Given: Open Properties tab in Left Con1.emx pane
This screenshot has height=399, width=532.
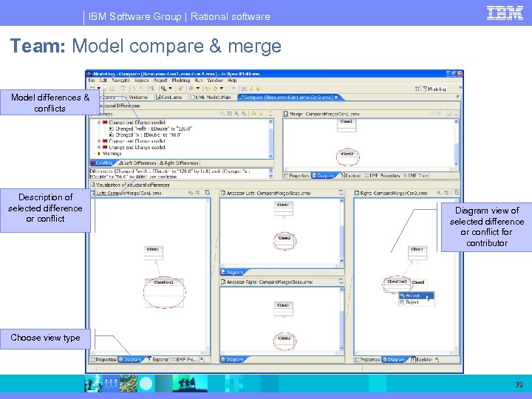Looking at the screenshot, I should (x=103, y=359).
